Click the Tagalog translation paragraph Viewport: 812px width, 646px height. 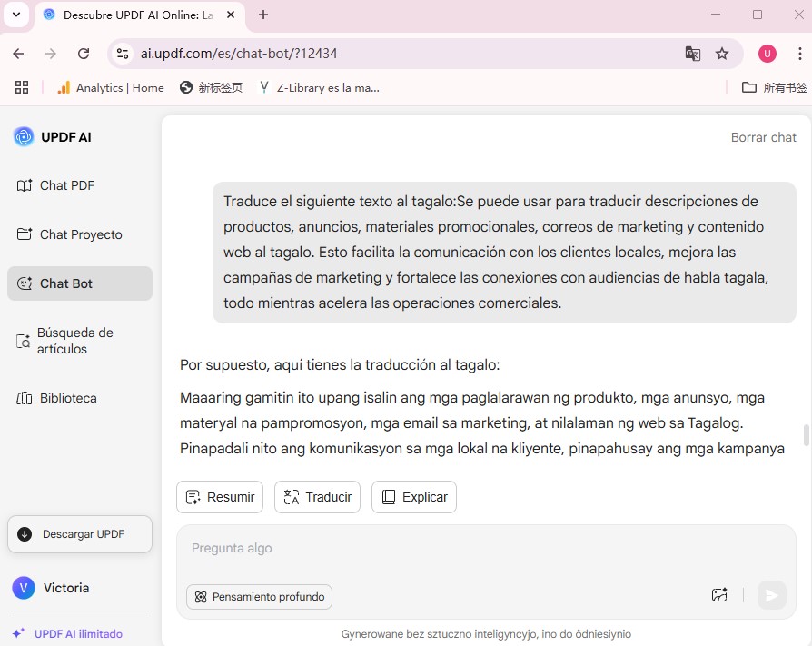click(482, 423)
